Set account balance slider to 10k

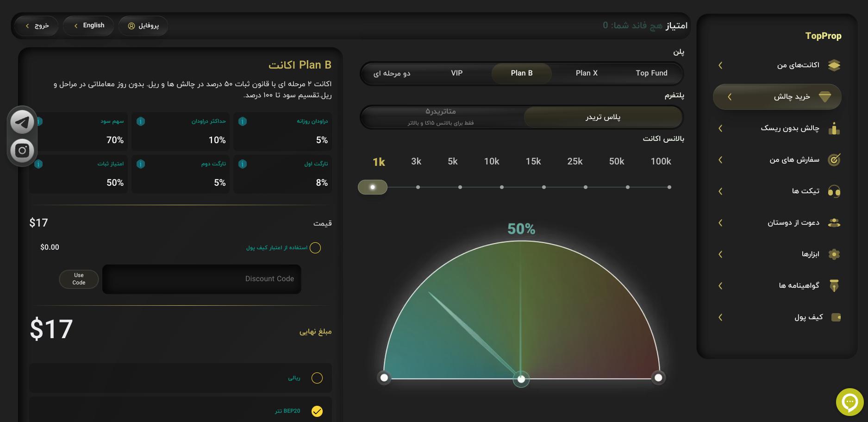pos(502,187)
